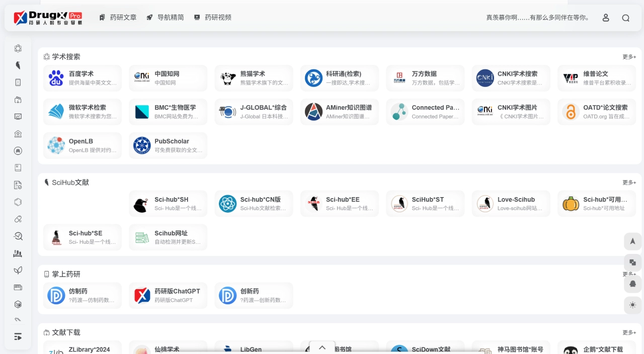Select the factory bar chart sidebar icon
644x354 pixels.
[18, 253]
